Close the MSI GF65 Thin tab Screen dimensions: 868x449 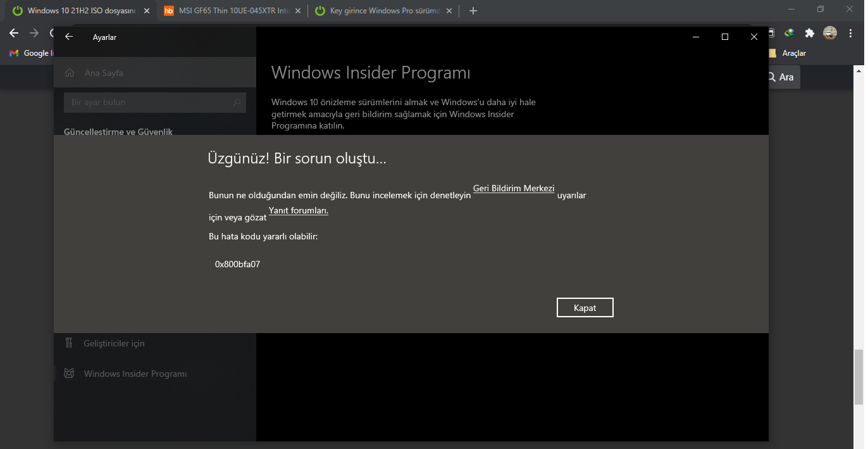[298, 11]
